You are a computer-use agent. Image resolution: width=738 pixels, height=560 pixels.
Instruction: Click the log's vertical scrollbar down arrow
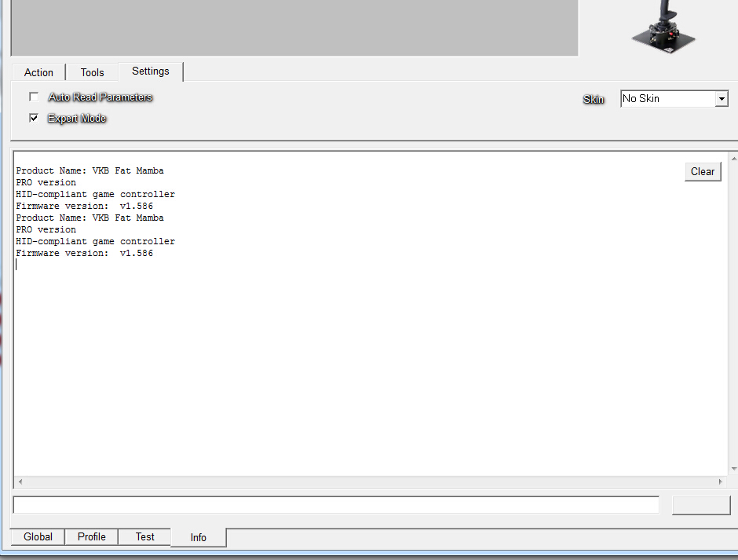click(734, 469)
